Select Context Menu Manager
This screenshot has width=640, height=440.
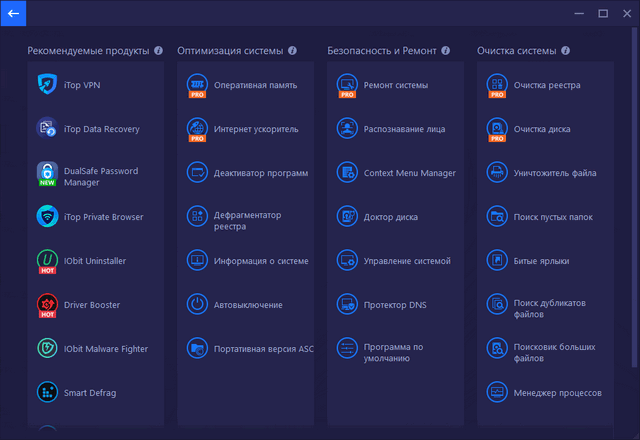[409, 173]
